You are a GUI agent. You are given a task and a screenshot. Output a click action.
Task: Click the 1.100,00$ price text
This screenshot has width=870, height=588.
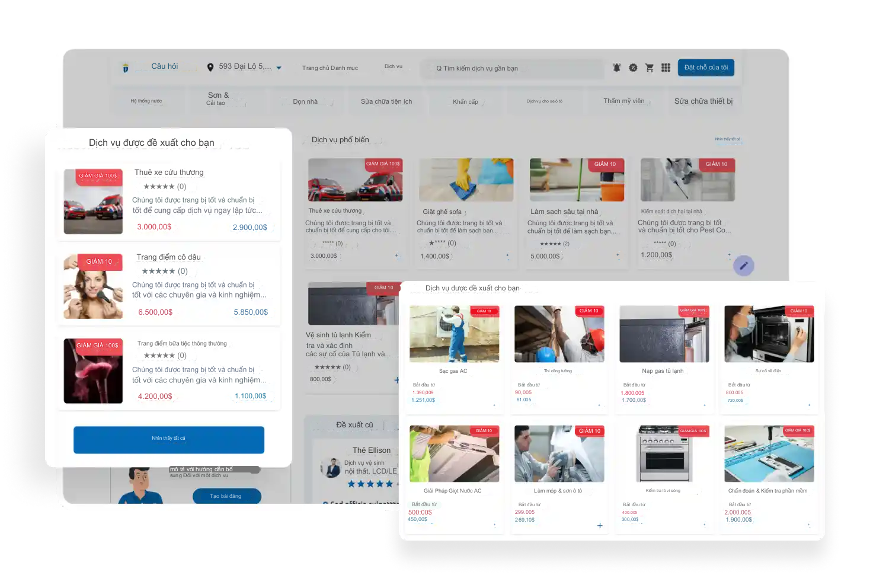(x=251, y=396)
